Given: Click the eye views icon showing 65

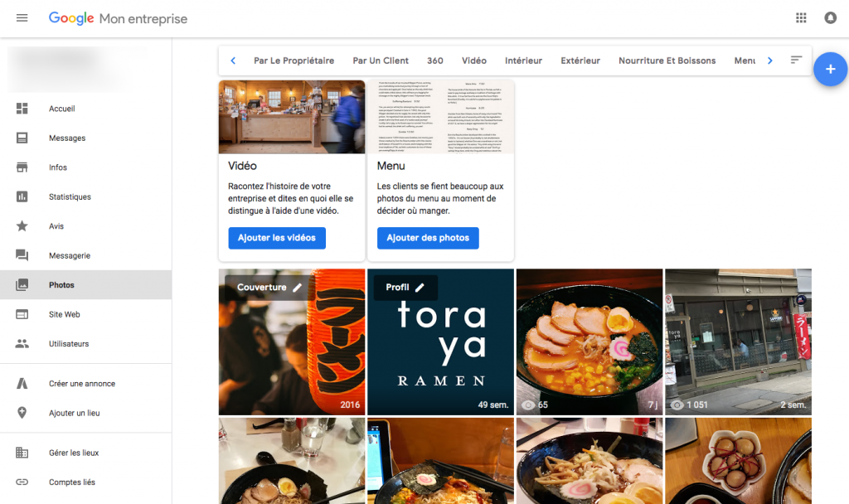Looking at the screenshot, I should click(528, 405).
